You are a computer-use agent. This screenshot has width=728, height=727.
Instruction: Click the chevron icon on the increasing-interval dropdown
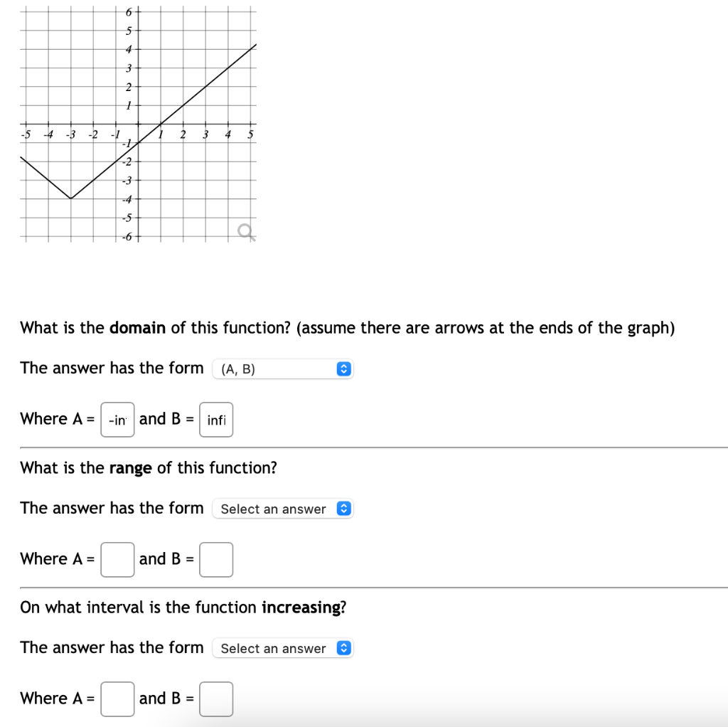(343, 648)
